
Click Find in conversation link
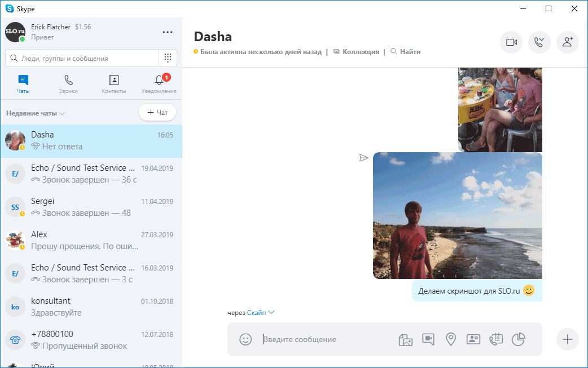[x=405, y=52]
